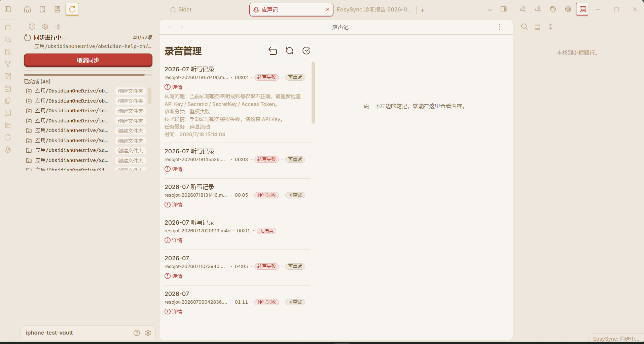Click the file search icon in top bar
Image resolution: width=644 pixels, height=344 pixels.
pyautogui.click(x=43, y=9)
